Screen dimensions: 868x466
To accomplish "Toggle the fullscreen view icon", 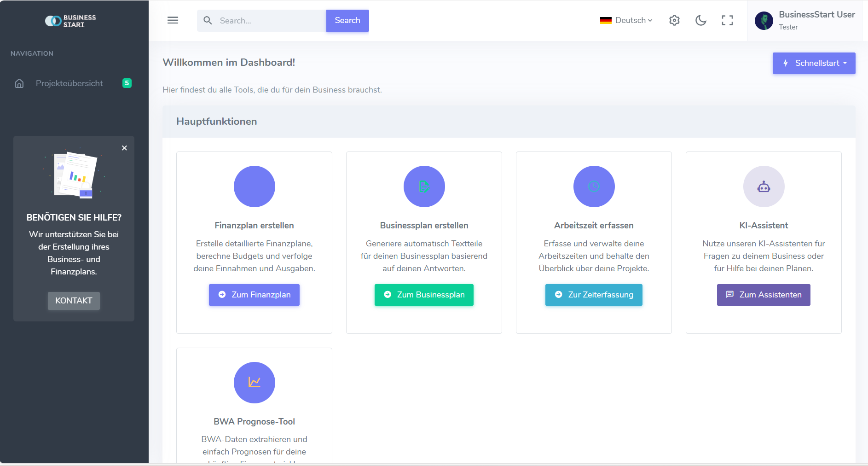I will click(727, 20).
